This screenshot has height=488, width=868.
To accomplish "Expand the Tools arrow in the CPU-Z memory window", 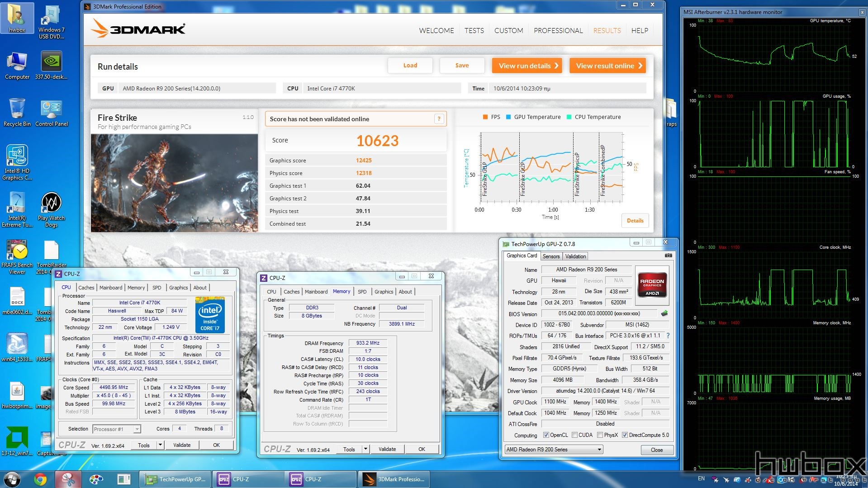I will click(x=365, y=449).
